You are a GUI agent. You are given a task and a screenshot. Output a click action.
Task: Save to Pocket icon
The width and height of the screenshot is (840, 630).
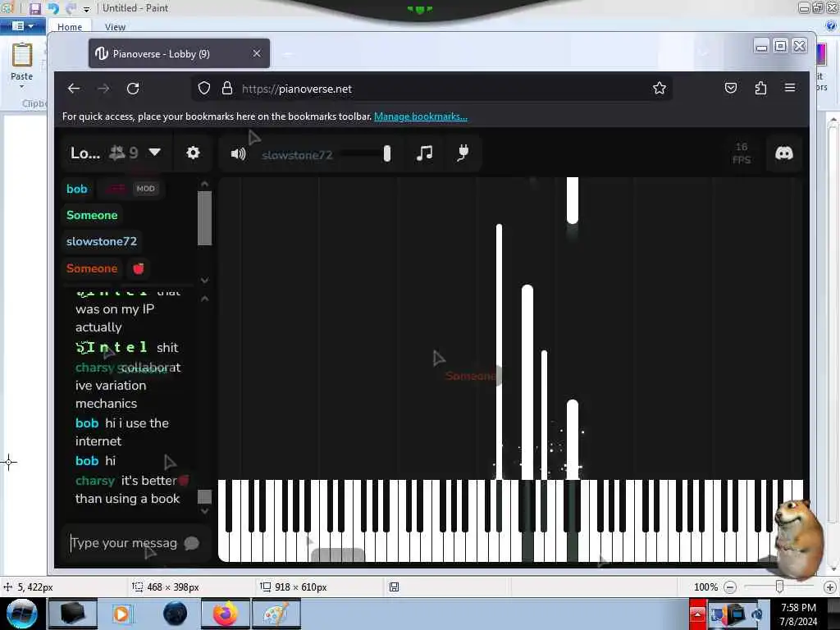point(731,88)
